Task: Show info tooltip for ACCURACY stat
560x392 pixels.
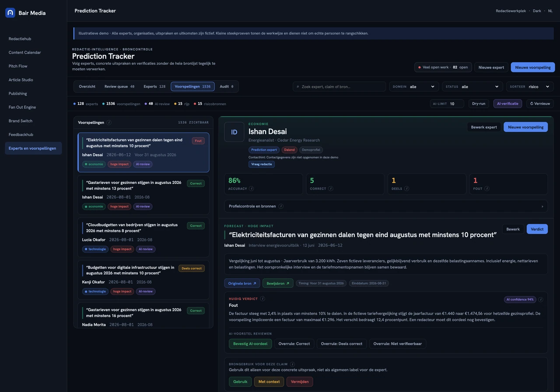Action: (252, 189)
